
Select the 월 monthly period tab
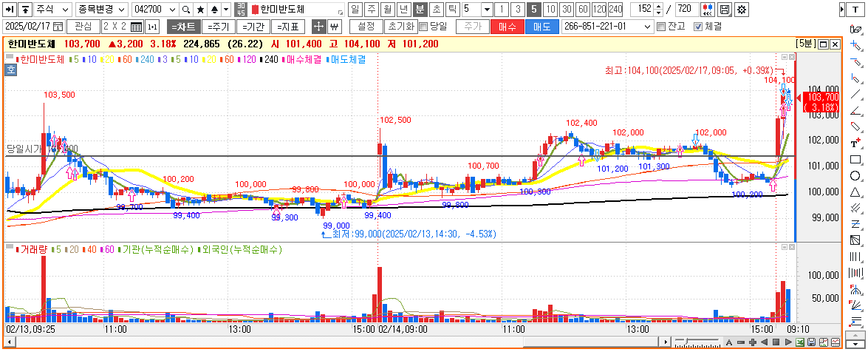coord(388,10)
